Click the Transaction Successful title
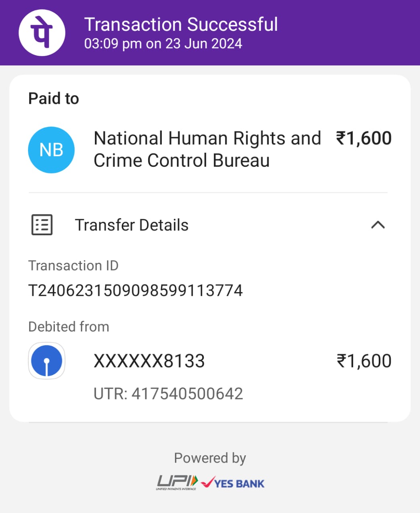This screenshot has height=513, width=420. tap(181, 24)
